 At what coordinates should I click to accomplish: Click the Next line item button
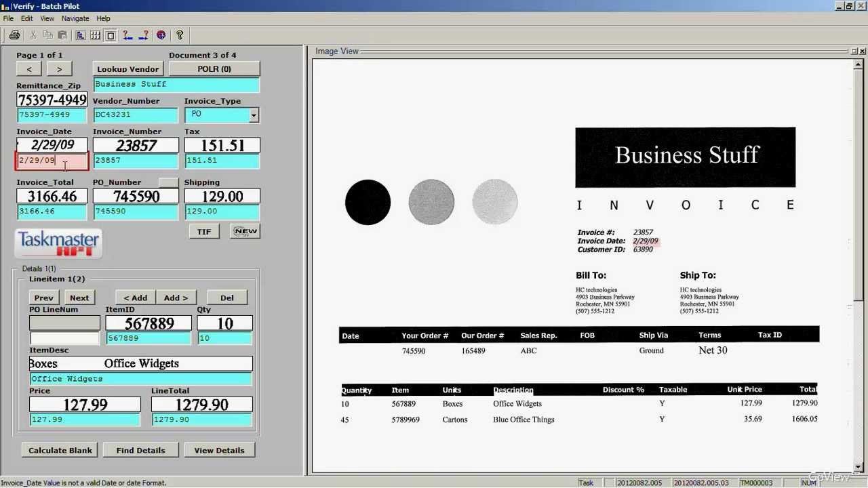(x=79, y=298)
